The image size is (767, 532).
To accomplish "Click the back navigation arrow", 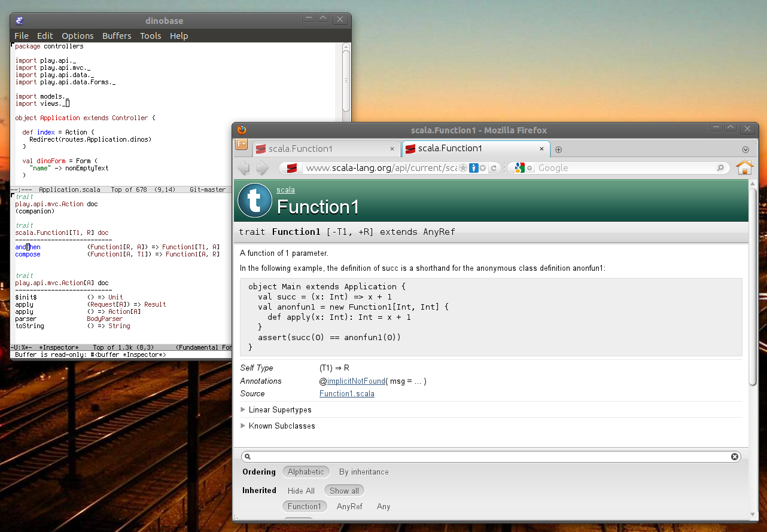I will 244,168.
